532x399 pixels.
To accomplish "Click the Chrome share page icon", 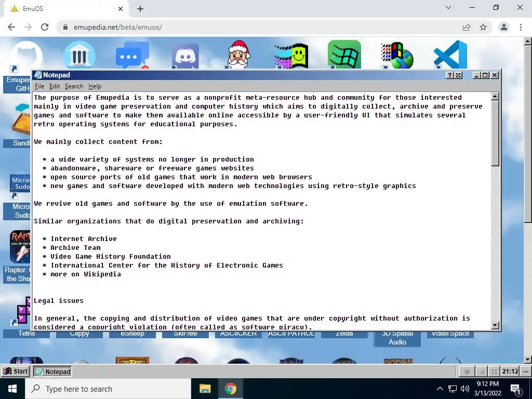I will [x=467, y=27].
